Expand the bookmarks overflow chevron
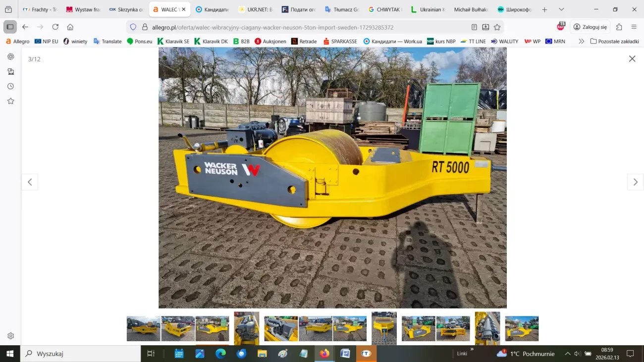Viewport: 644px width, 362px height. pos(581,41)
